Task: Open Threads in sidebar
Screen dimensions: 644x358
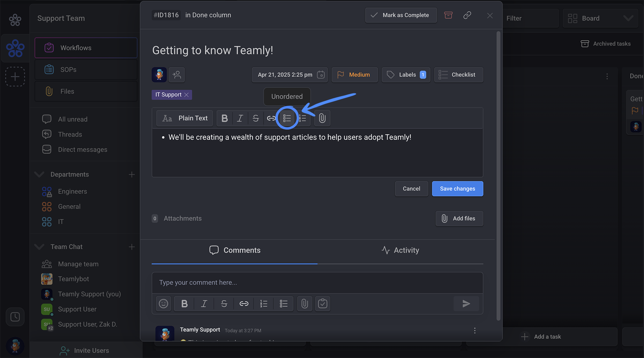Action: [x=70, y=134]
